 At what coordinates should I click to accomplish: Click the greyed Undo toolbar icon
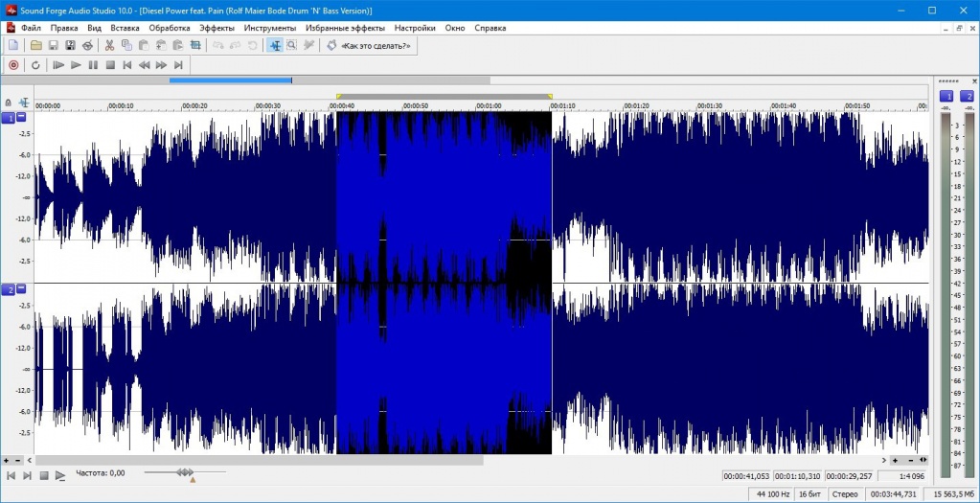coord(218,45)
